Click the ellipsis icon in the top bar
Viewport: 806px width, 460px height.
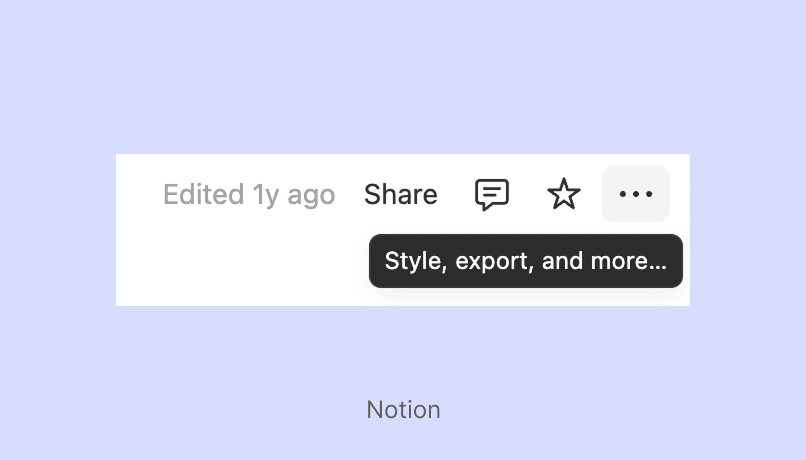coord(636,194)
